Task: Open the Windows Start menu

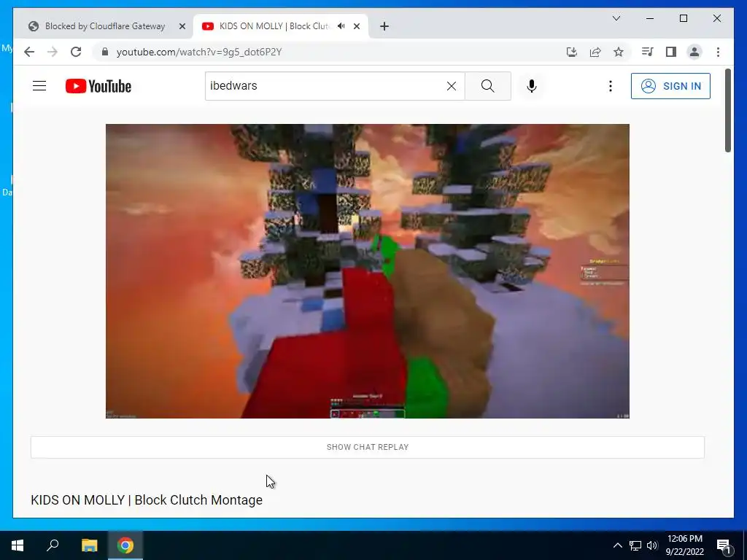Action: click(x=18, y=545)
